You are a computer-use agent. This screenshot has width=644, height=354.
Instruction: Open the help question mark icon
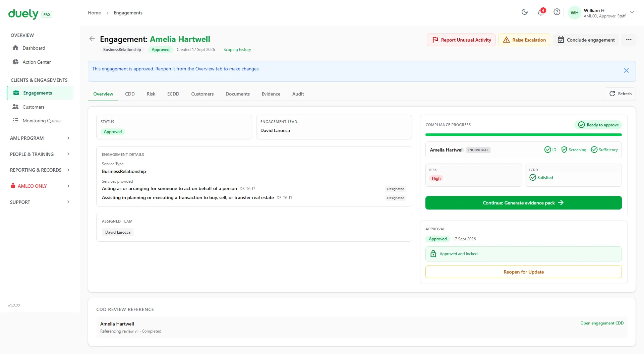tap(557, 12)
